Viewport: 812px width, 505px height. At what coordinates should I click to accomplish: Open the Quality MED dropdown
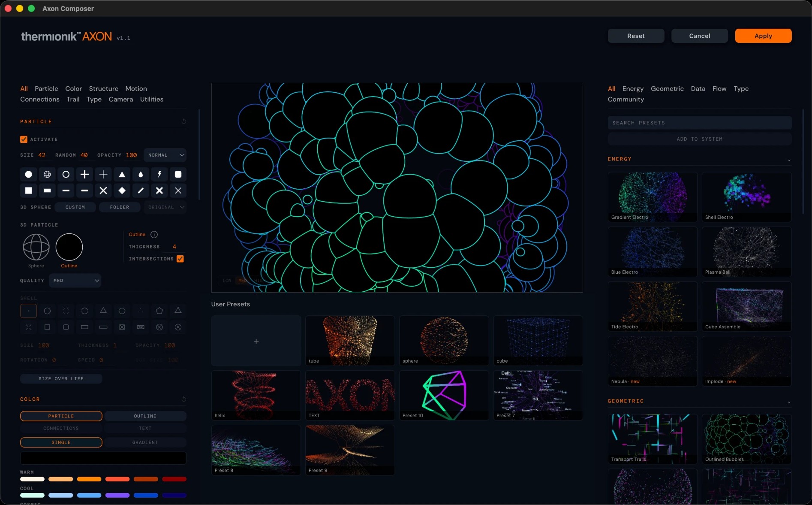tap(75, 281)
